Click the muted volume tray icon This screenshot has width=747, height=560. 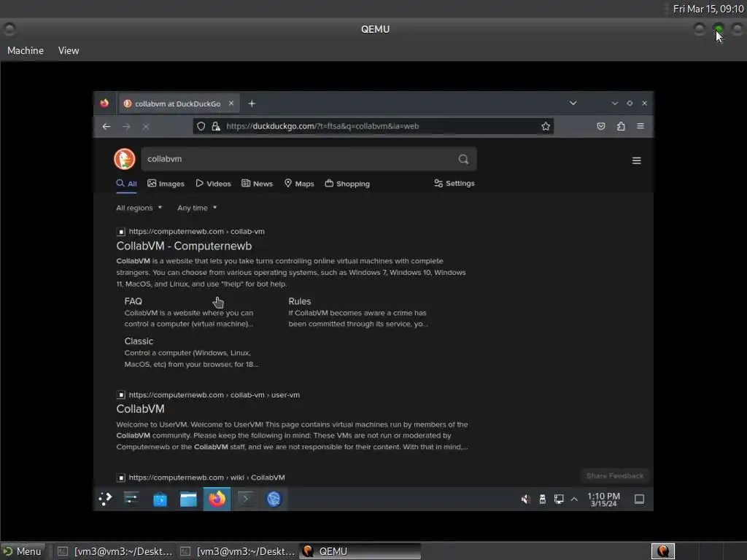525,499
